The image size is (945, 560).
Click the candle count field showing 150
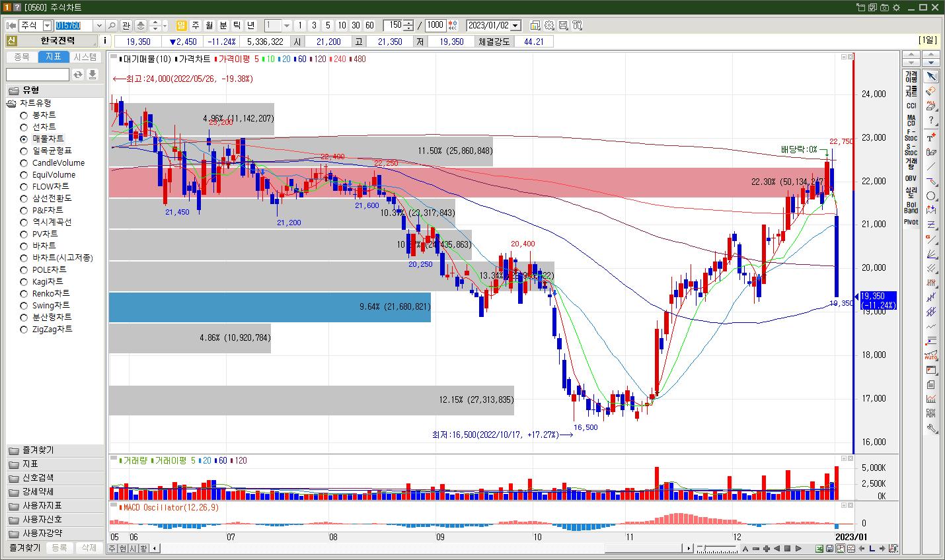(394, 26)
